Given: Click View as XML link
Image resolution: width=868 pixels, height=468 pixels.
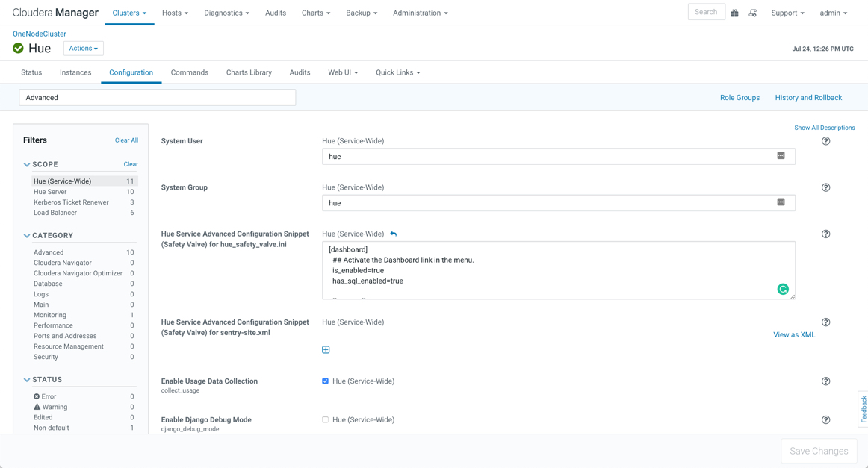Looking at the screenshot, I should click(794, 334).
